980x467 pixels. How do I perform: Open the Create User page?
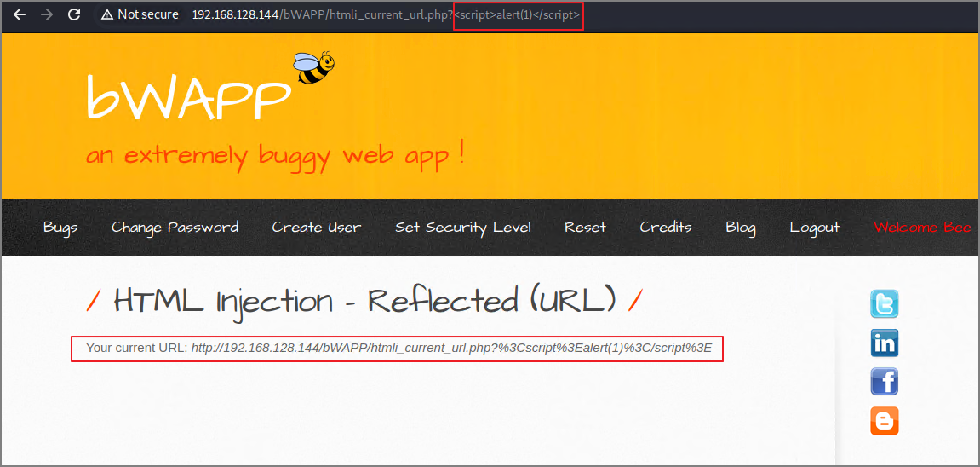coord(316,228)
